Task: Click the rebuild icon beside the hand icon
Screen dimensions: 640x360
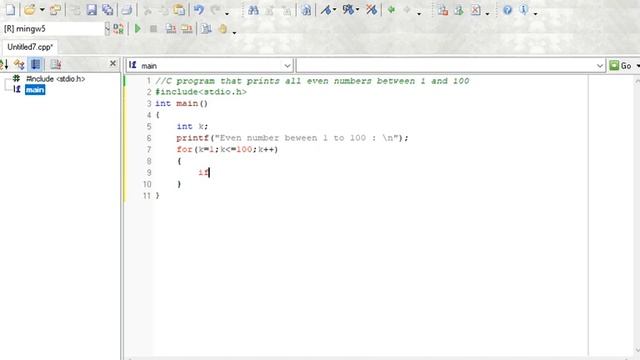Action: 206,29
